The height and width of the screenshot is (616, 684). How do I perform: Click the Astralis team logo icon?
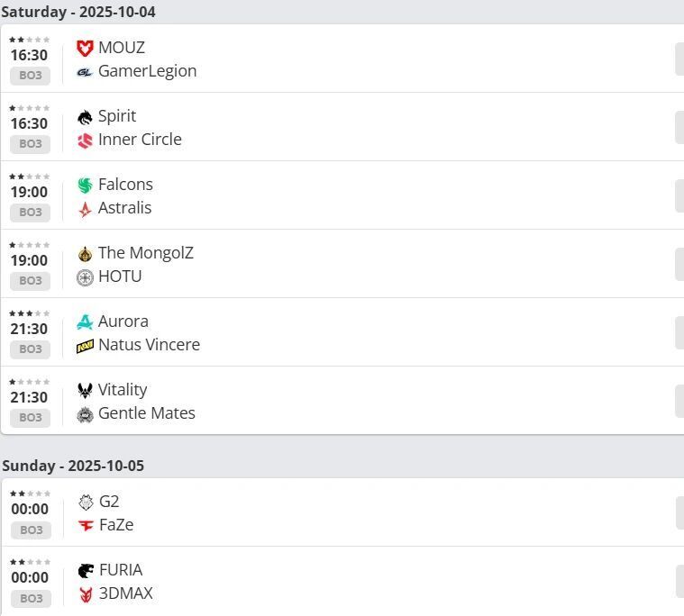point(85,208)
